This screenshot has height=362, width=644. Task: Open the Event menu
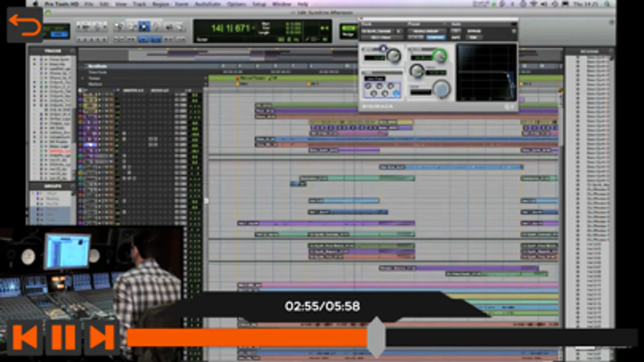pyautogui.click(x=182, y=4)
